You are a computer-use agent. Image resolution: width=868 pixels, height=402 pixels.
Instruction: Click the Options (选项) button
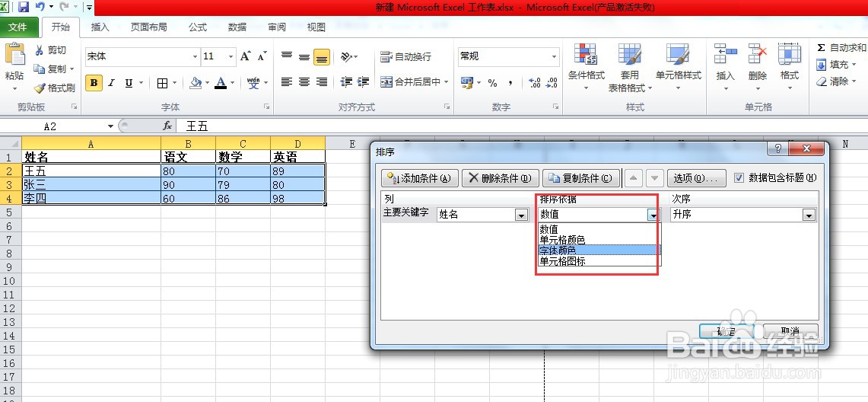[x=696, y=178]
